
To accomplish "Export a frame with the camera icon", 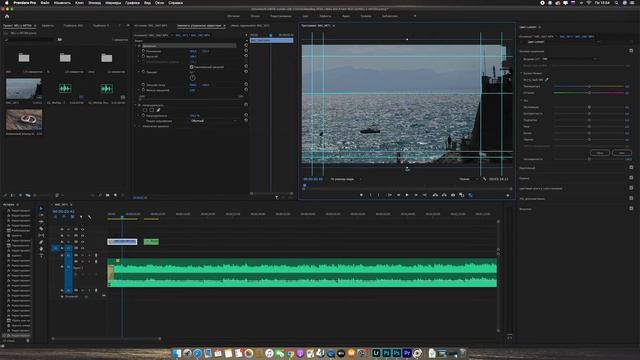I will (x=453, y=195).
